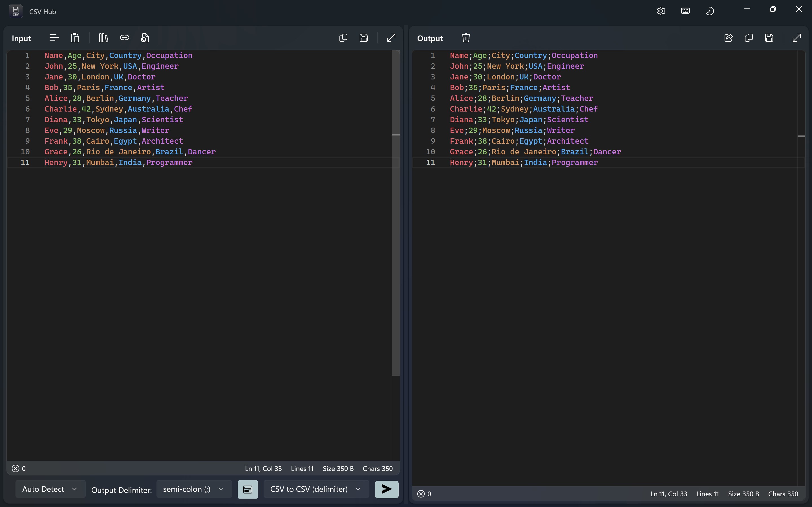
Task: Toggle the word wrap lines icon
Action: [x=54, y=38]
